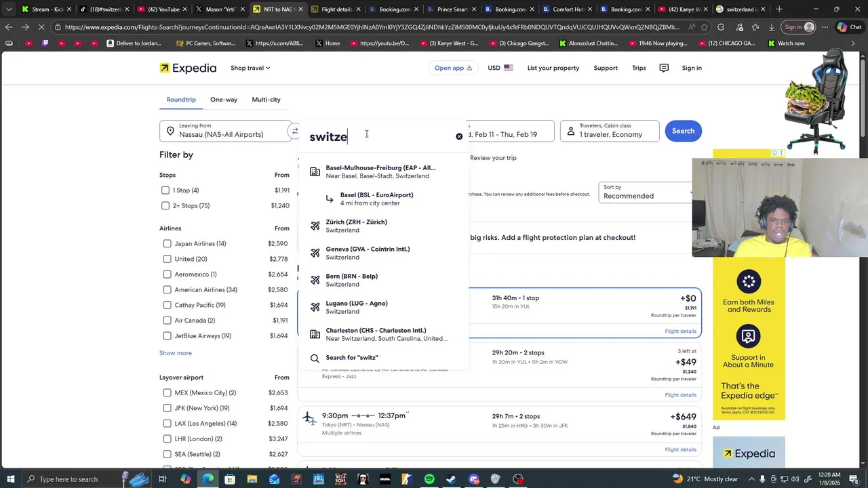Image resolution: width=868 pixels, height=488 pixels.
Task: Select the Roundtrip tab
Action: [x=181, y=100]
